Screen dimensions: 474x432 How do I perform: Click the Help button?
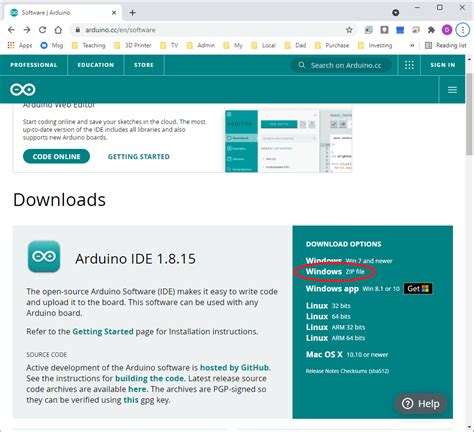coord(421,404)
